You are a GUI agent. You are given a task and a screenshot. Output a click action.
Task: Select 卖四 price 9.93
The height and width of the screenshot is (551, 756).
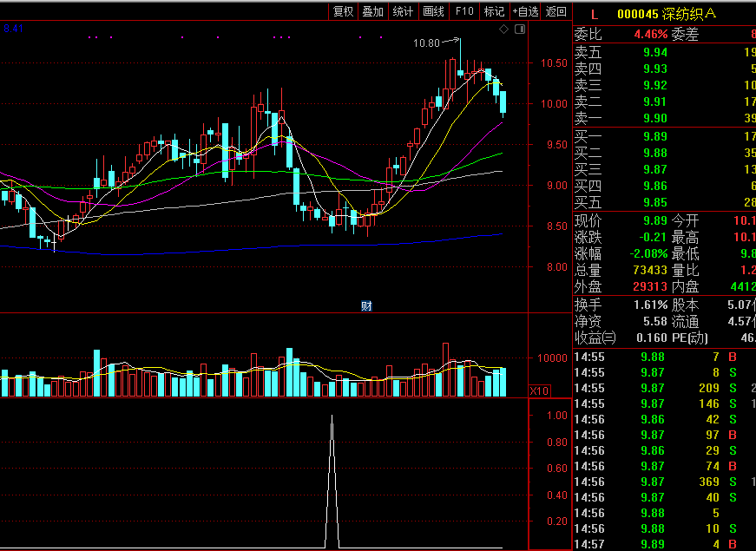(x=655, y=69)
